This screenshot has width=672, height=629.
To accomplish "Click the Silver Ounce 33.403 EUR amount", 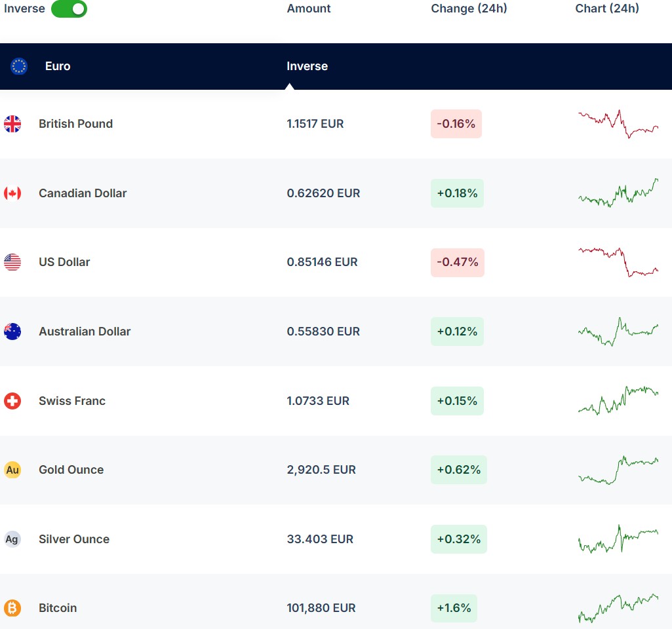I will 320,539.
